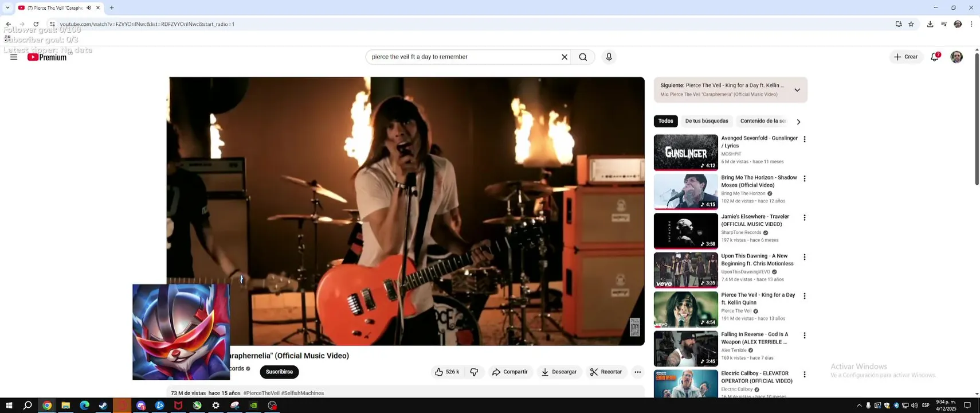Open Falling In Reverse - God Is A Weapon title
The image size is (980, 413).
754,338
